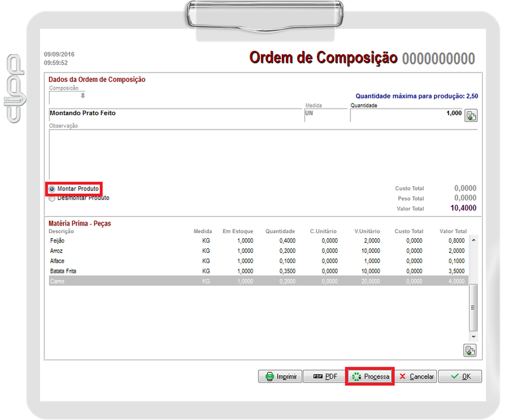Select the Montar Produto option
The height and width of the screenshot is (420, 508).
[52, 189]
